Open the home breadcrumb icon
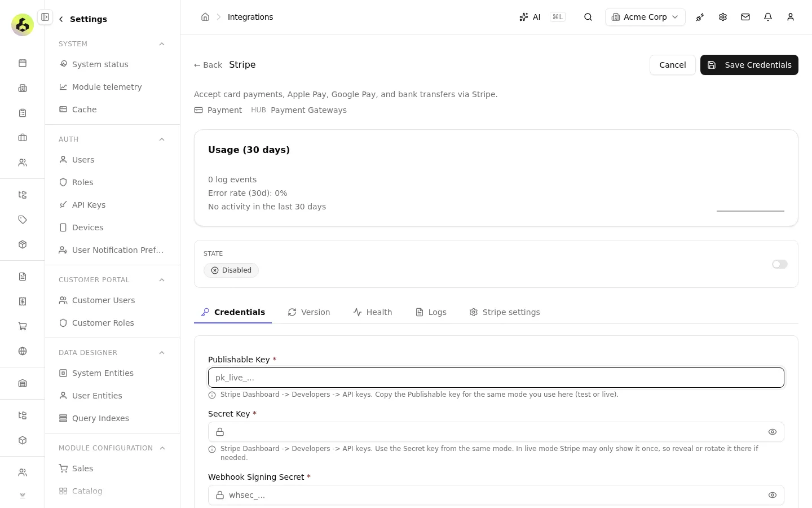This screenshot has height=508, width=812. [205, 17]
